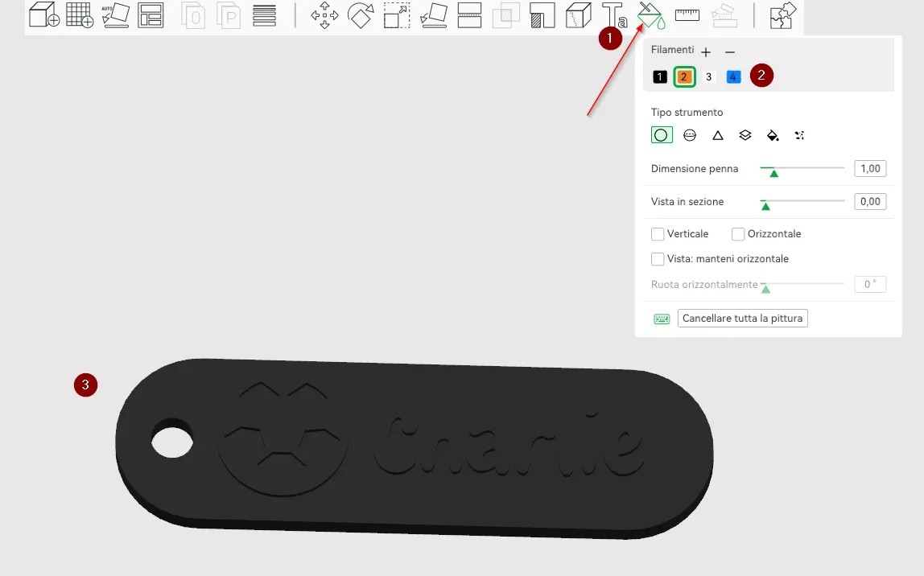
Task: Open the keyboard shortcuts icon in panel
Action: [x=661, y=318]
